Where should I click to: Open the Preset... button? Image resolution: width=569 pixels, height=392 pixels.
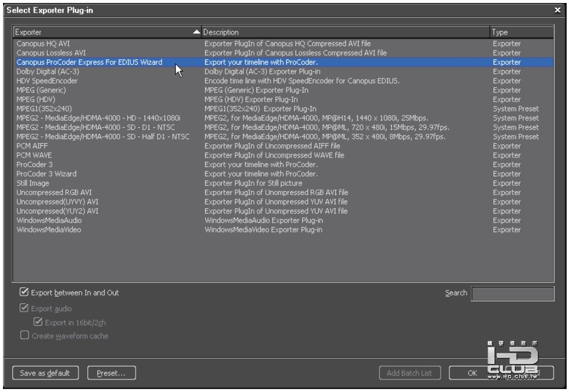[111, 373]
